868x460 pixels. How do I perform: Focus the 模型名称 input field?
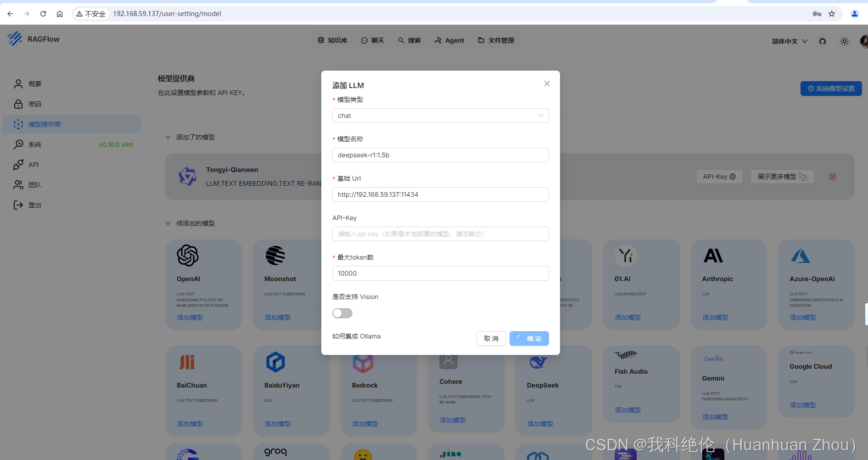[x=441, y=155]
